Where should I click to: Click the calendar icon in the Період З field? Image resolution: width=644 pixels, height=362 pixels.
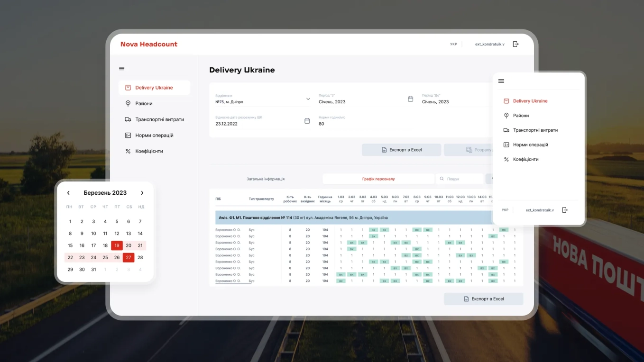tap(411, 99)
